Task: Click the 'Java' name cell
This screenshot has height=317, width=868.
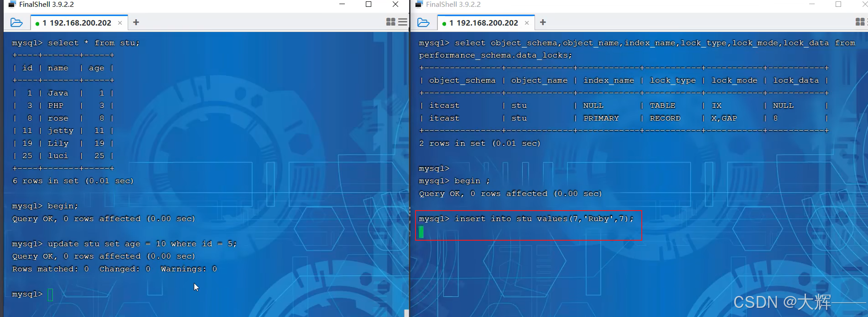Action: [x=58, y=93]
